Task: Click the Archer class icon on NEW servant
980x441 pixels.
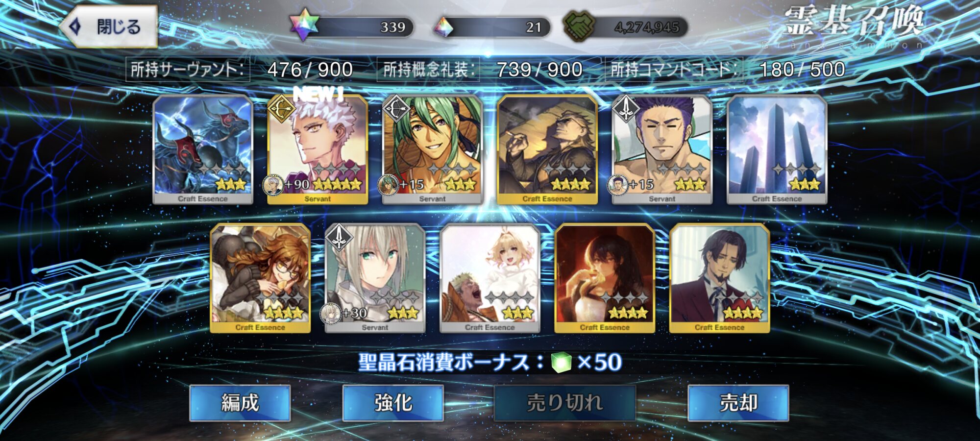Action: (x=281, y=109)
